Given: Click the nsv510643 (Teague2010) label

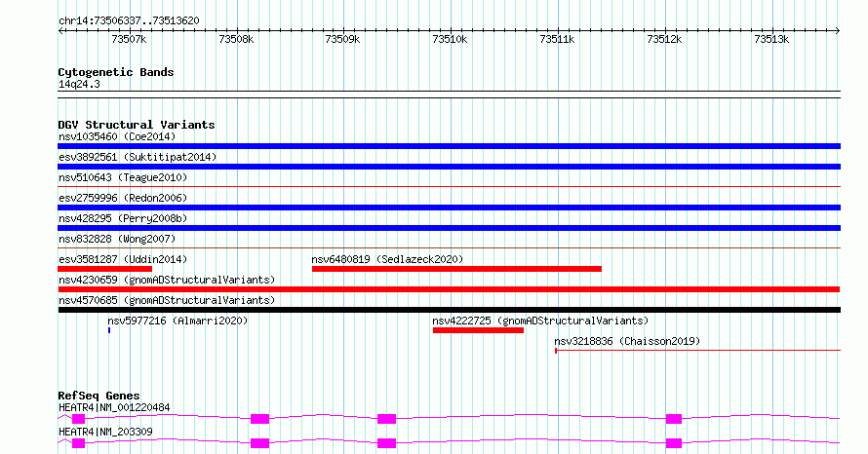Looking at the screenshot, I should pos(123,177).
